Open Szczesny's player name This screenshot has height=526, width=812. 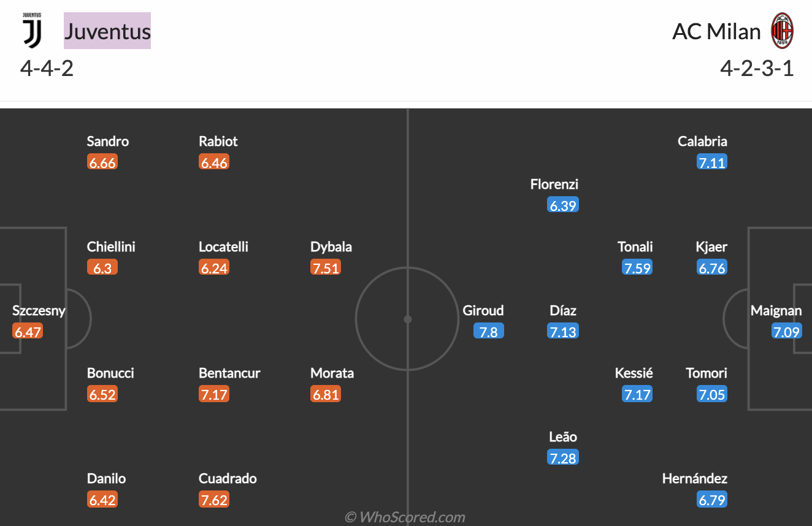39,310
